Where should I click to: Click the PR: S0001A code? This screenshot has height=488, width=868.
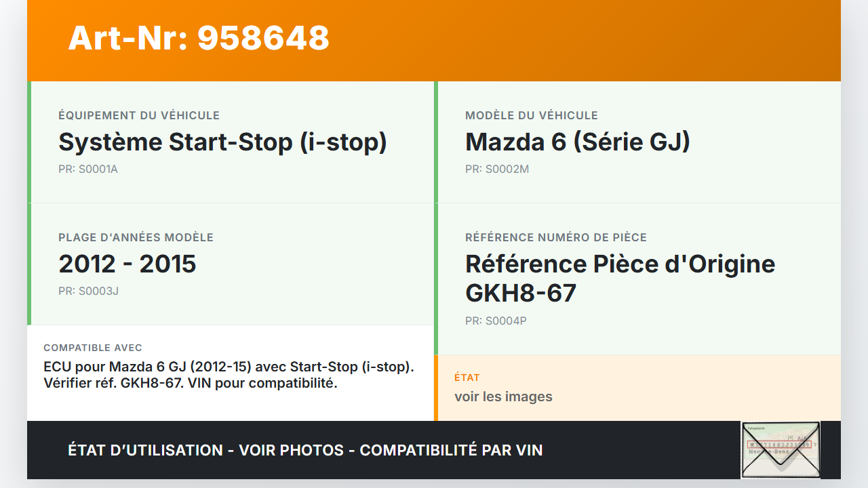click(88, 169)
